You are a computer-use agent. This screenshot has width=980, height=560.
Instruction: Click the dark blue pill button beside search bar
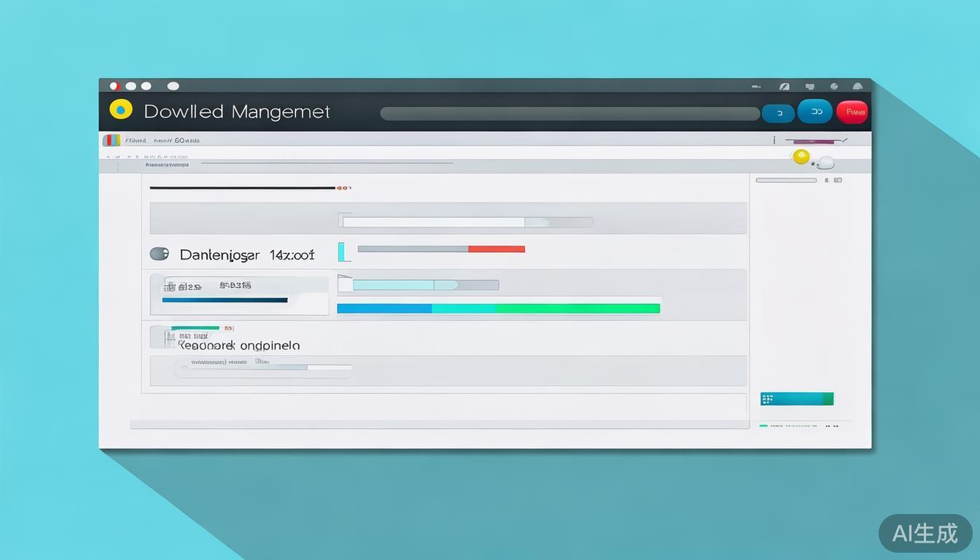coord(778,113)
